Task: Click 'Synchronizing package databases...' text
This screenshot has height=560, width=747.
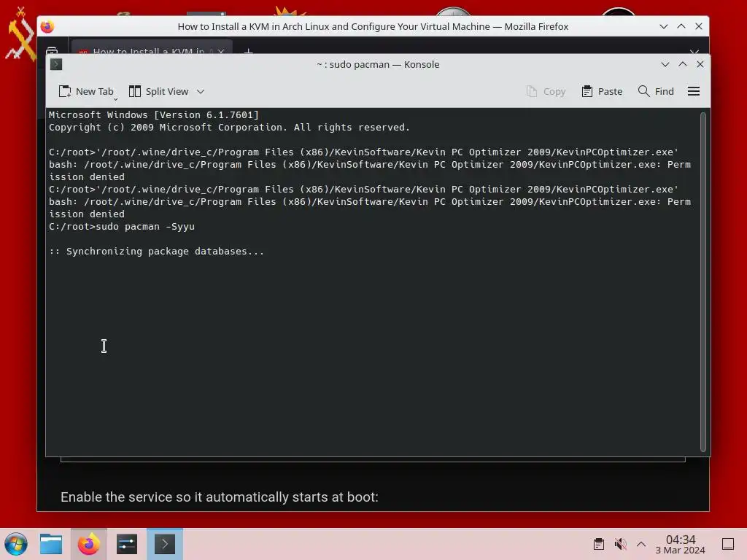Action: [165, 252]
